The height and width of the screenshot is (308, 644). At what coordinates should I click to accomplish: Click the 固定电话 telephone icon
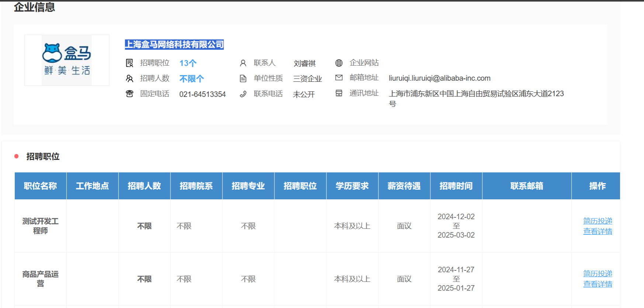[129, 94]
